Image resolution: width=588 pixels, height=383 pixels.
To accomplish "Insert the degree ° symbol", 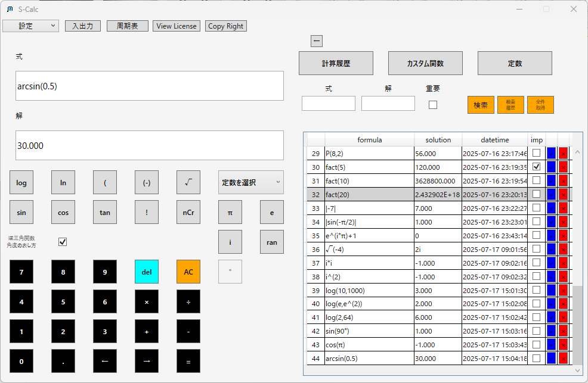I will [230, 272].
